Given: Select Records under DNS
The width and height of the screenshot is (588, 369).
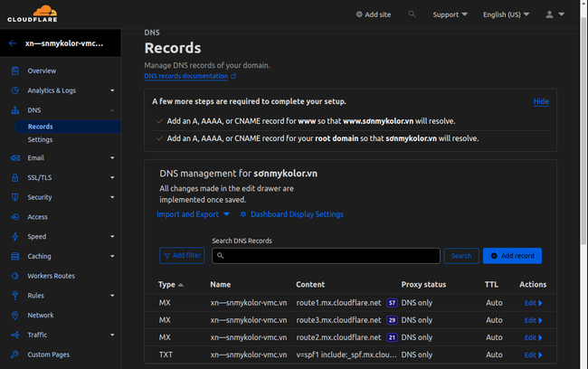Looking at the screenshot, I should (68, 127).
